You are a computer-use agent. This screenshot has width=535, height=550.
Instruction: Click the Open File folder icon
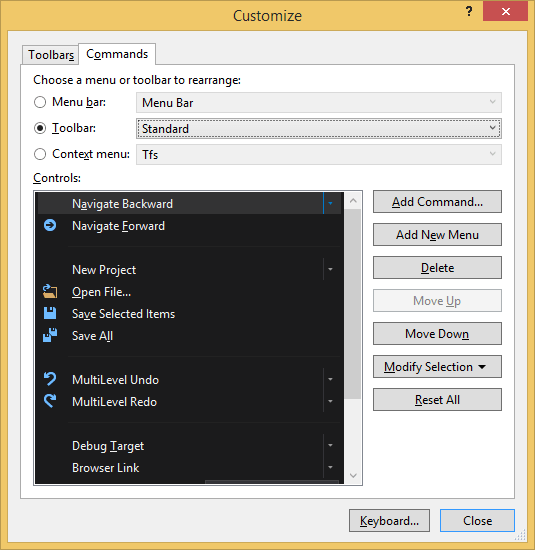point(50,291)
